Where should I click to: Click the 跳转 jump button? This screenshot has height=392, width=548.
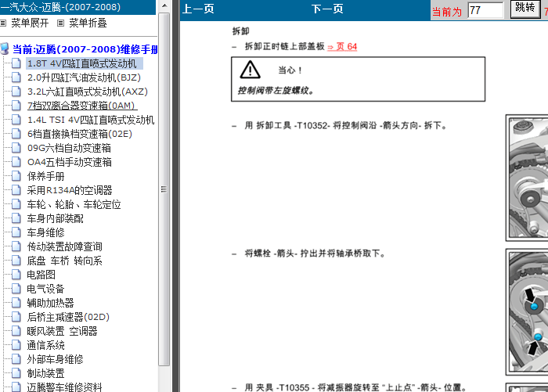pyautogui.click(x=525, y=9)
